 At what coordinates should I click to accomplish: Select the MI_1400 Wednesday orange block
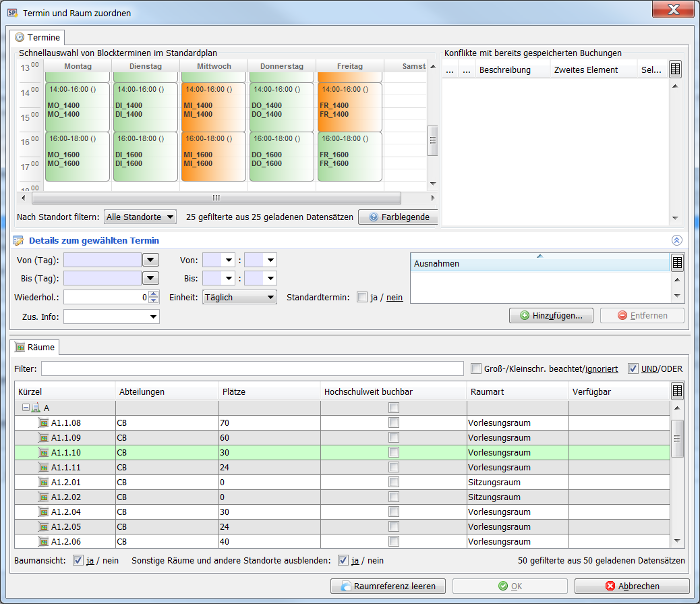[213, 107]
